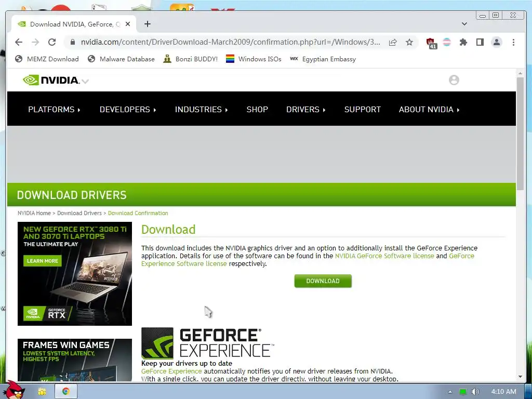Open the Chrome profile avatar icon

point(497,42)
